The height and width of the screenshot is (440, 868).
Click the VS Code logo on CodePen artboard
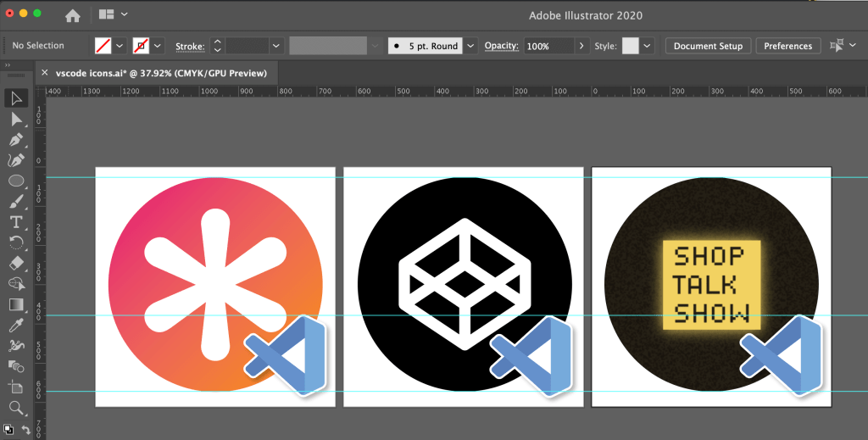[532, 355]
